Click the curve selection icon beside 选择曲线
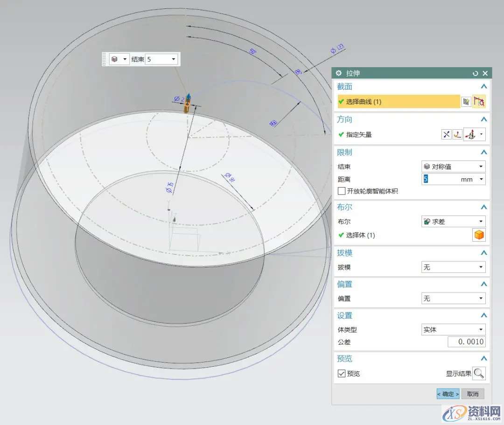The image size is (504, 425). (479, 102)
